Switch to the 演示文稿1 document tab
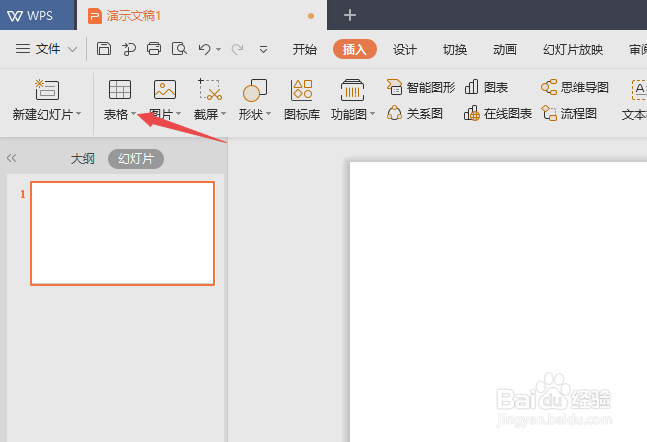This screenshot has height=442, width=647. click(x=201, y=15)
